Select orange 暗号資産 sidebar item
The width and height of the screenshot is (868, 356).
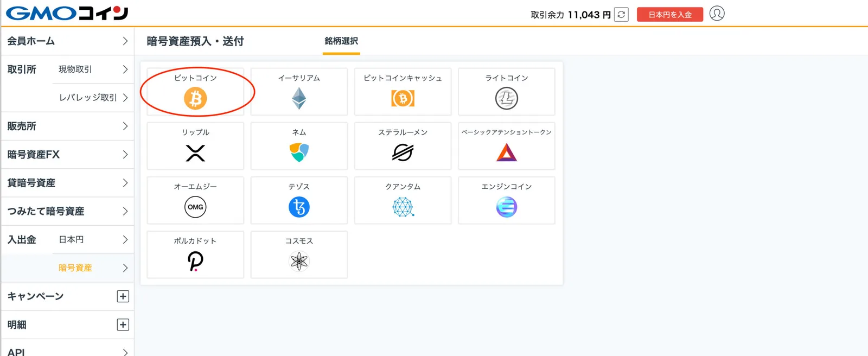click(75, 268)
